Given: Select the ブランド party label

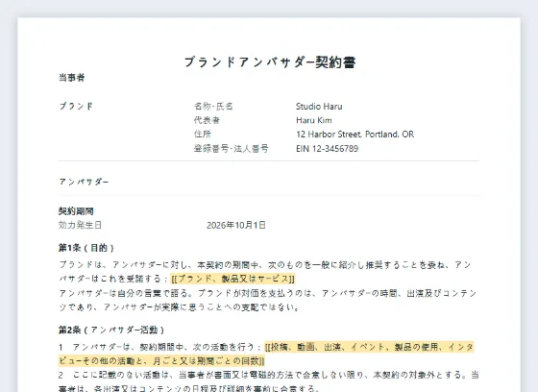Looking at the screenshot, I should pyautogui.click(x=76, y=106).
